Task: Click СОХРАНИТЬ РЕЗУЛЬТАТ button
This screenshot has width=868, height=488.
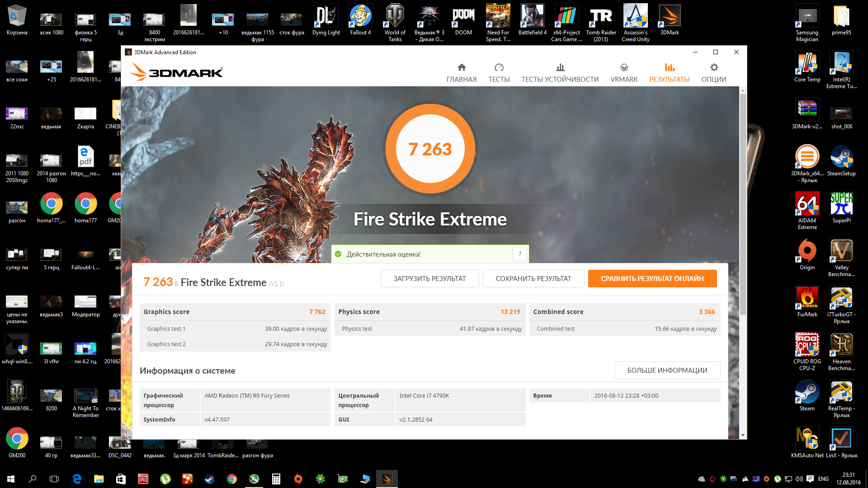Action: [x=533, y=278]
